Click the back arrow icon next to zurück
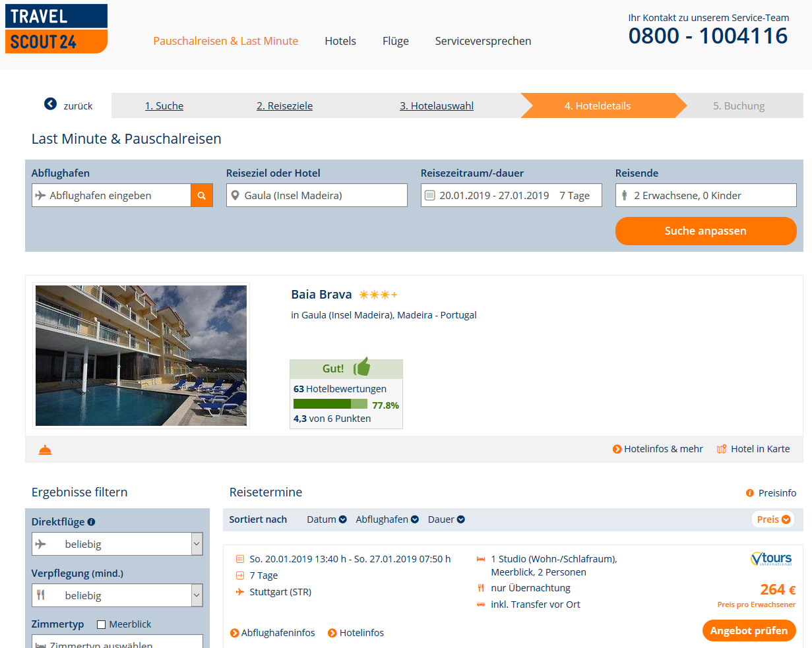Image resolution: width=812 pixels, height=648 pixels. pyautogui.click(x=51, y=104)
